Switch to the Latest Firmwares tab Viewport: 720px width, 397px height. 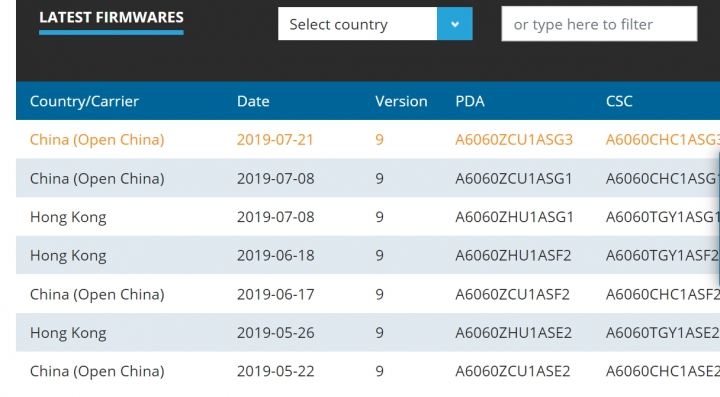[111, 17]
